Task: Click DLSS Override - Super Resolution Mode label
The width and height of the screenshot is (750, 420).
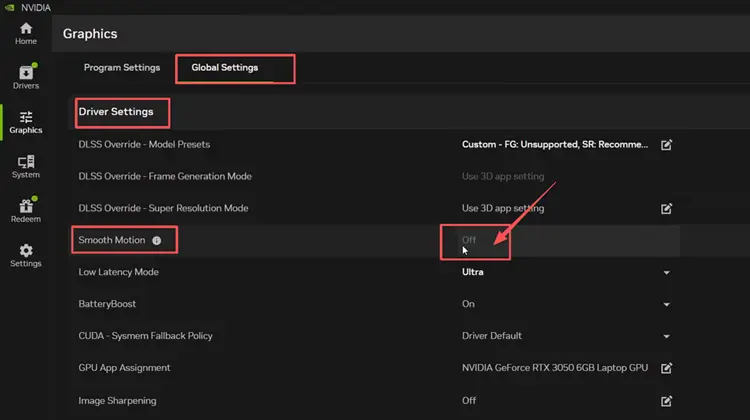Action: (x=163, y=208)
